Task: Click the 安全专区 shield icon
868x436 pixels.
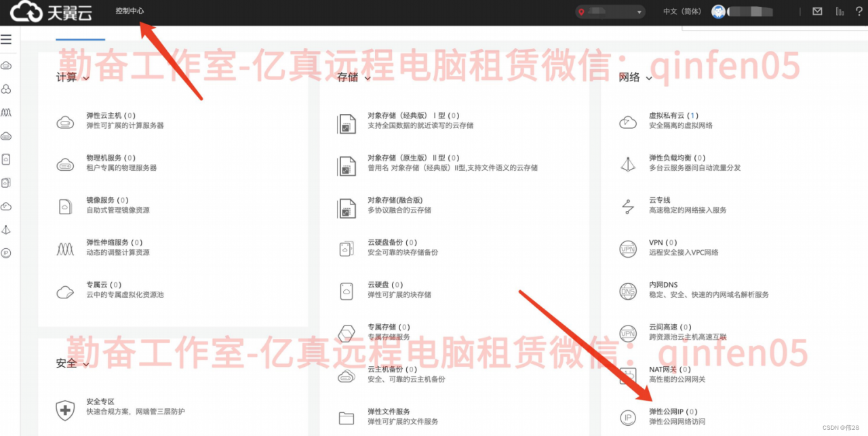Action: (x=64, y=410)
